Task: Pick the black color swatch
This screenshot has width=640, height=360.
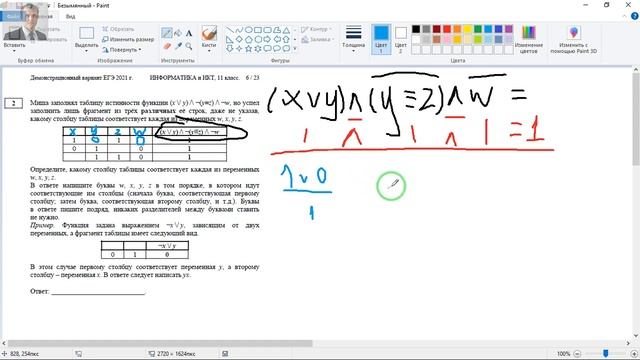Action: tap(416, 29)
